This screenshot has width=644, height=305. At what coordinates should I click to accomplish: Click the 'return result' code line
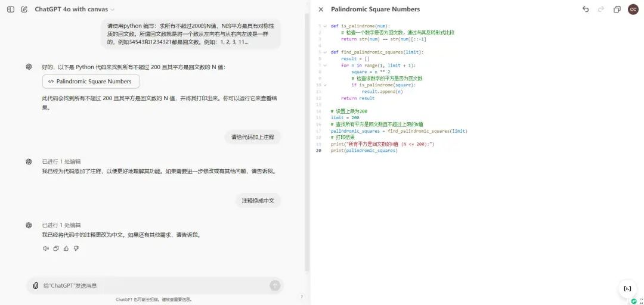pyautogui.click(x=358, y=98)
